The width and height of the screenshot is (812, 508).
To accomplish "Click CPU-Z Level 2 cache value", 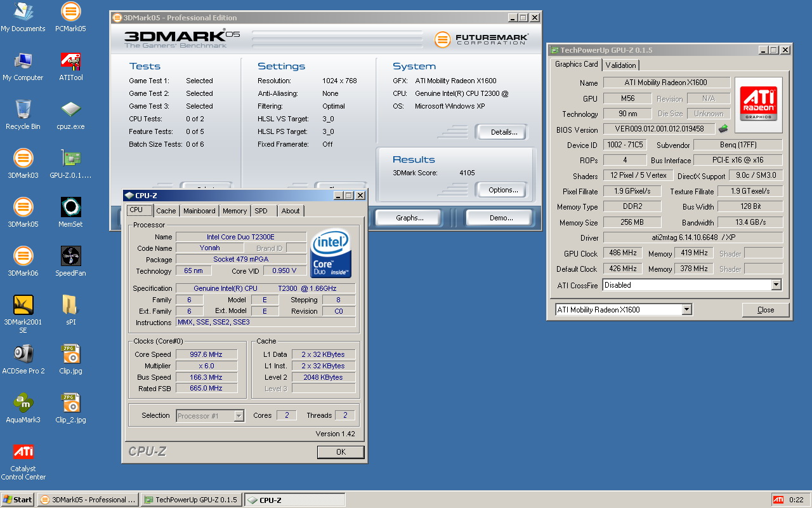I will click(x=324, y=377).
